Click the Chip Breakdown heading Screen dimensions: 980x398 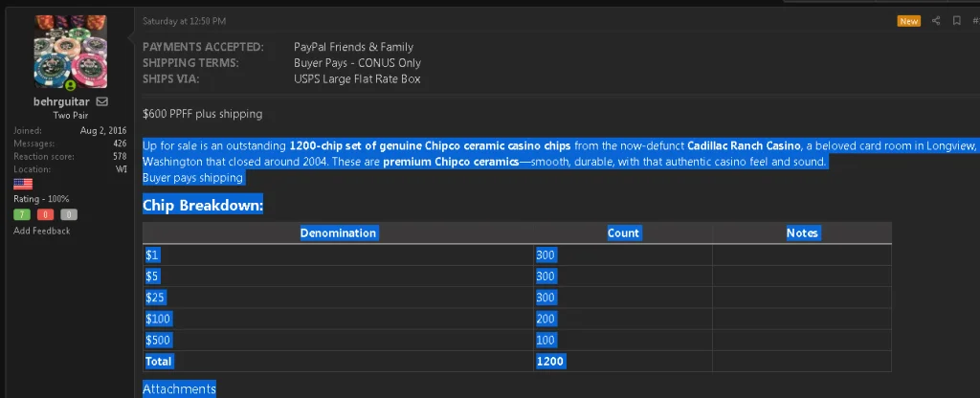pos(203,205)
